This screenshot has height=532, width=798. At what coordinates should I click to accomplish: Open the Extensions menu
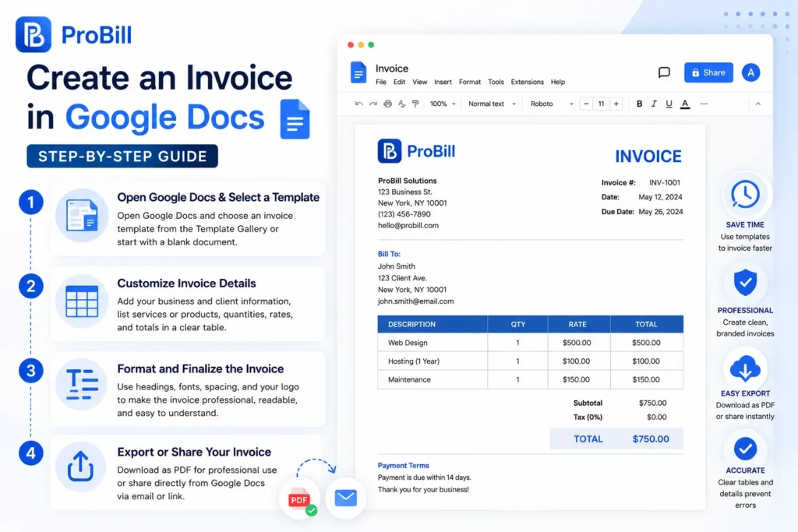[528, 82]
